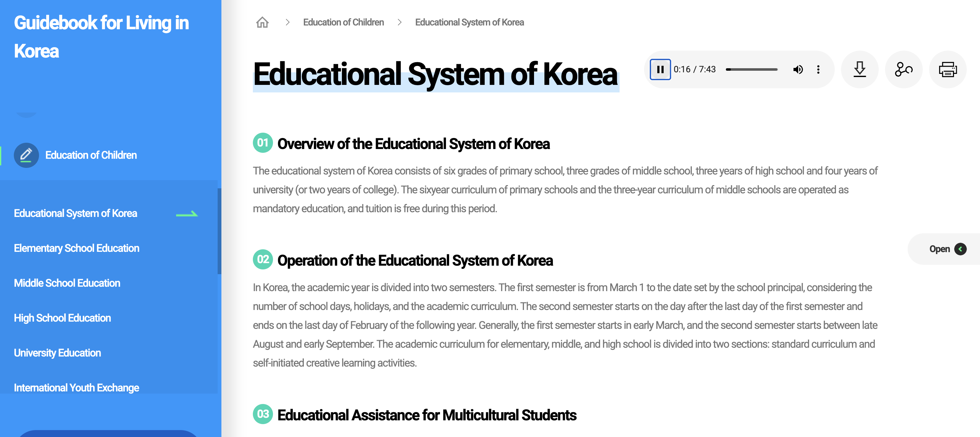Click the pencil Education of Children icon
980x437 pixels.
[26, 155]
